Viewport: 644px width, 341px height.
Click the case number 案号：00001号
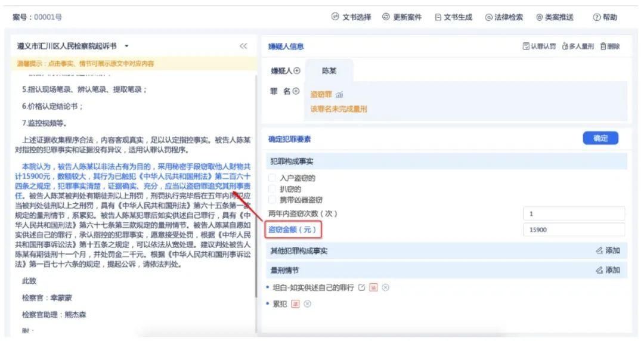coord(38,17)
